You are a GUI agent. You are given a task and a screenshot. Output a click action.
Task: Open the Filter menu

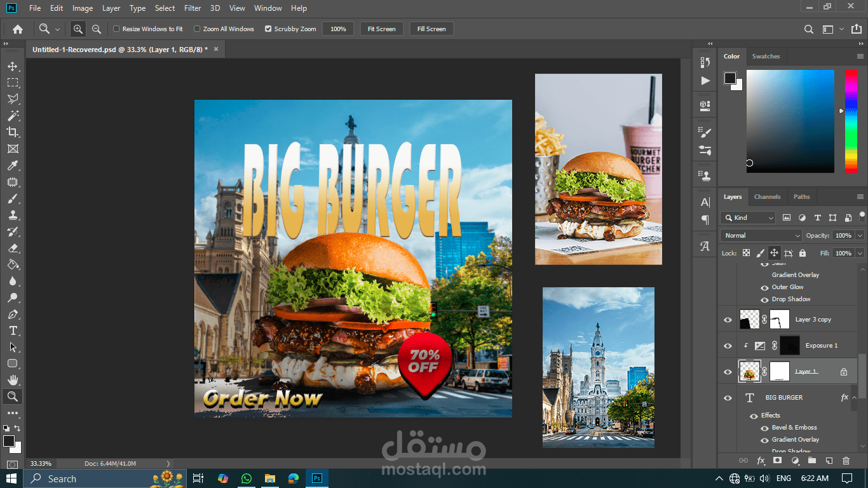pos(193,8)
